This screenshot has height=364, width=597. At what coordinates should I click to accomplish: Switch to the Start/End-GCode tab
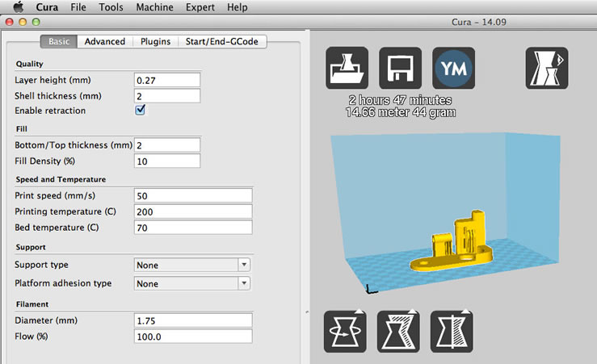click(222, 41)
